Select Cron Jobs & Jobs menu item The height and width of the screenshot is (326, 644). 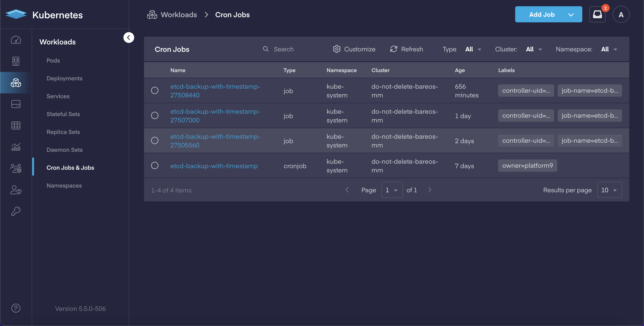pos(70,168)
